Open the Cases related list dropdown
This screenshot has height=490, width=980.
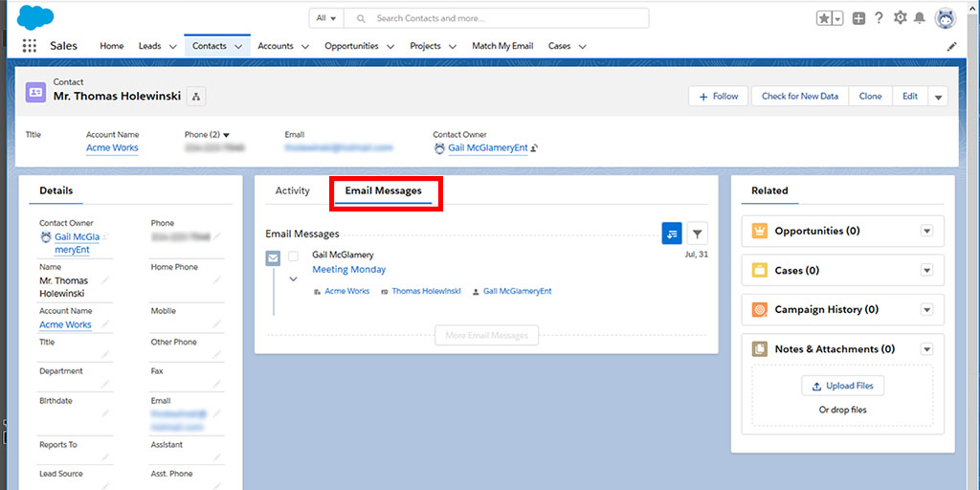point(926,271)
